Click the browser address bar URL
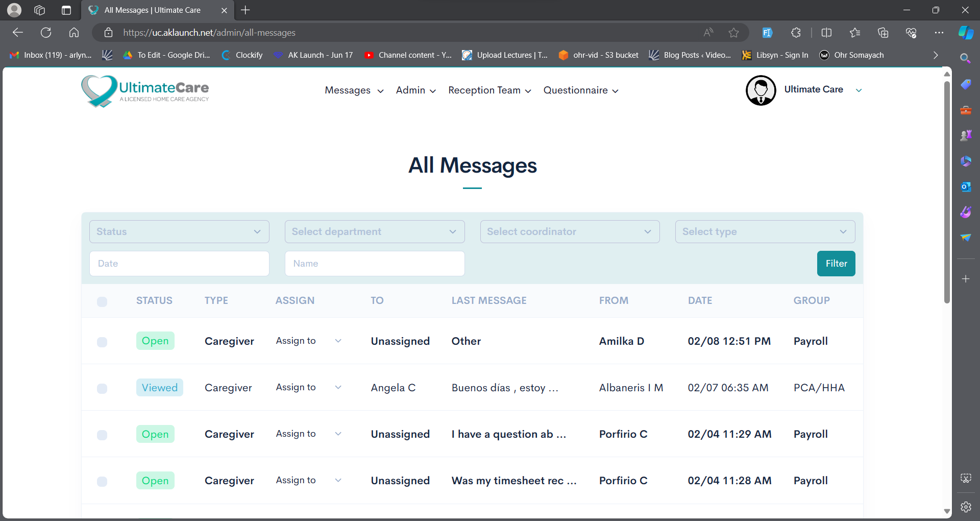980x521 pixels. (209, 33)
